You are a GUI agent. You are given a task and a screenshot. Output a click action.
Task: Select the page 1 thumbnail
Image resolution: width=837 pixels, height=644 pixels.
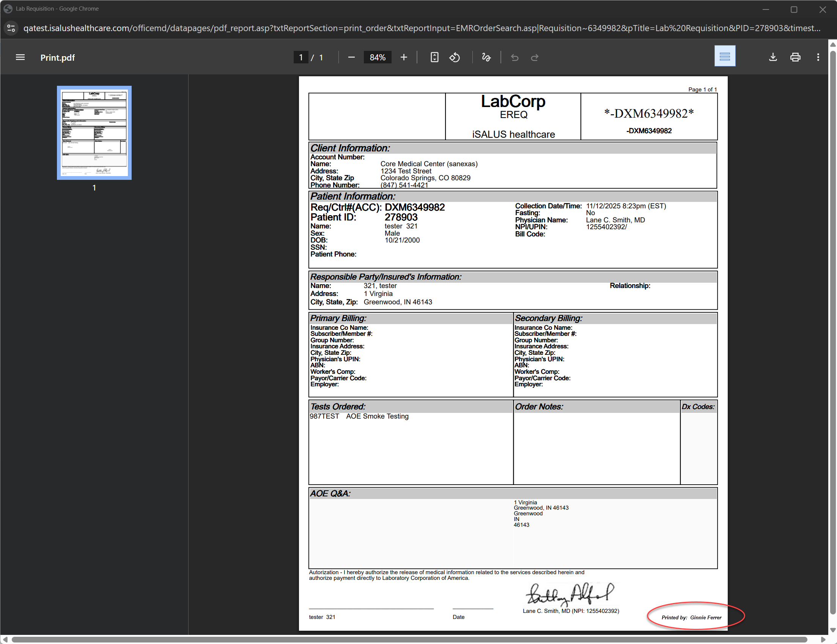coord(94,133)
